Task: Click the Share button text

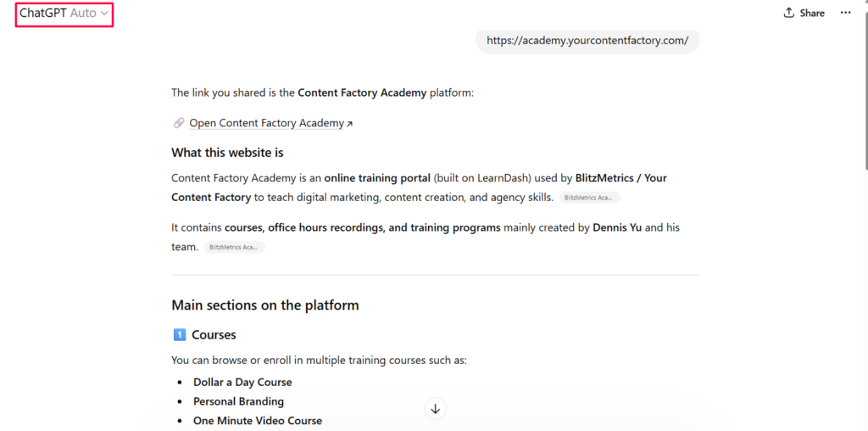Action: tap(812, 13)
